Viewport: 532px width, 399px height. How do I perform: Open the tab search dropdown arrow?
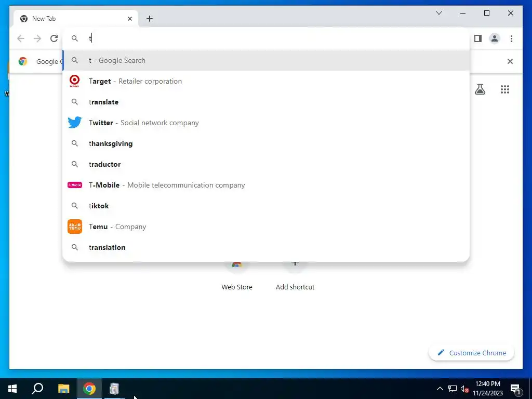(x=439, y=13)
